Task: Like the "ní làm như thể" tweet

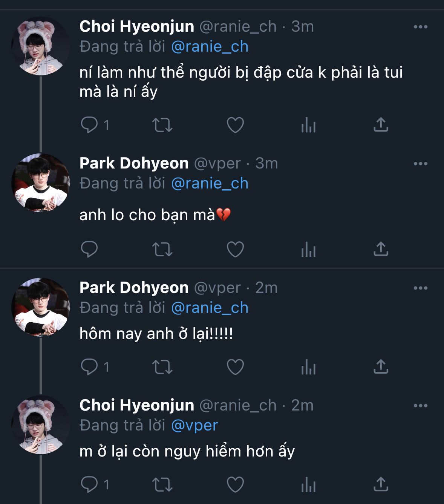Action: pos(235,125)
